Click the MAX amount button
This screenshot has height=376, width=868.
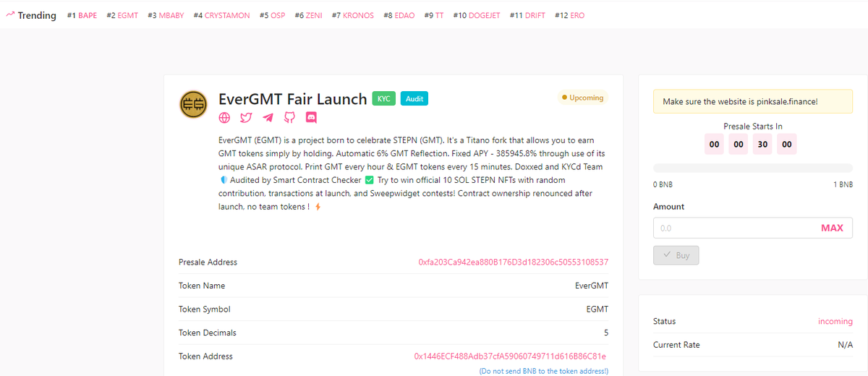[x=832, y=228]
